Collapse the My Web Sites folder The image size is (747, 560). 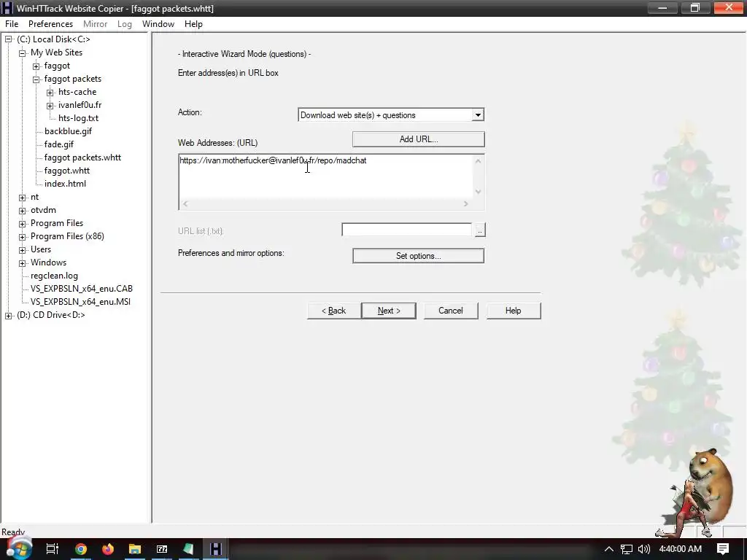tap(23, 52)
